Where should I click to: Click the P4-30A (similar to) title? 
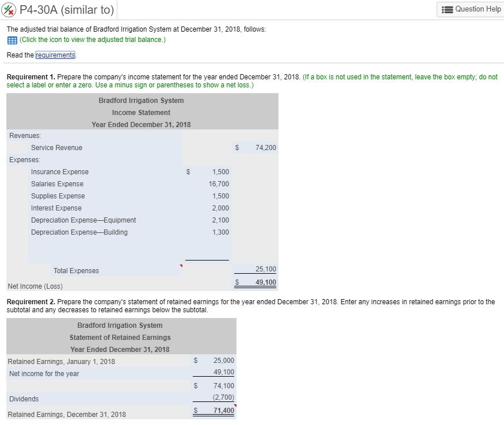pyautogui.click(x=67, y=10)
